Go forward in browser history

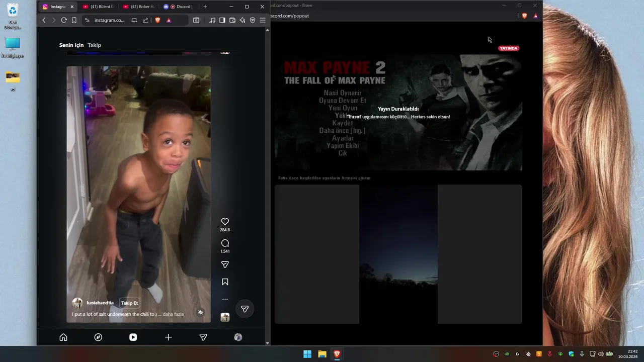(x=54, y=20)
